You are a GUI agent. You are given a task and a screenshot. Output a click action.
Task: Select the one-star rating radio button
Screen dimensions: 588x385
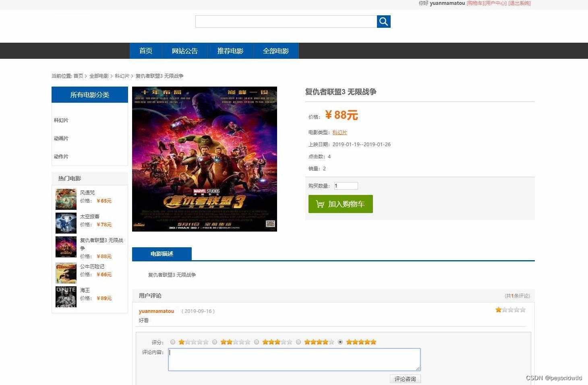point(173,342)
